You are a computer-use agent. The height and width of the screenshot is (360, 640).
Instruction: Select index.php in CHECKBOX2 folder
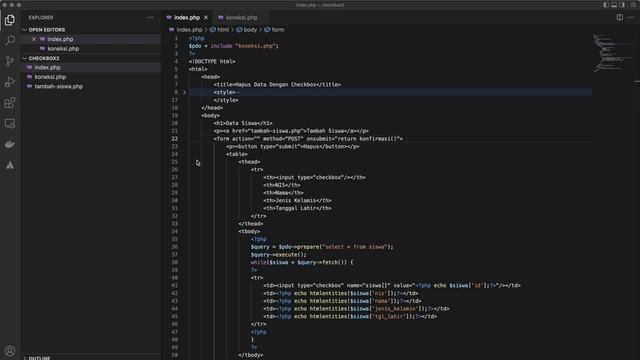point(47,67)
